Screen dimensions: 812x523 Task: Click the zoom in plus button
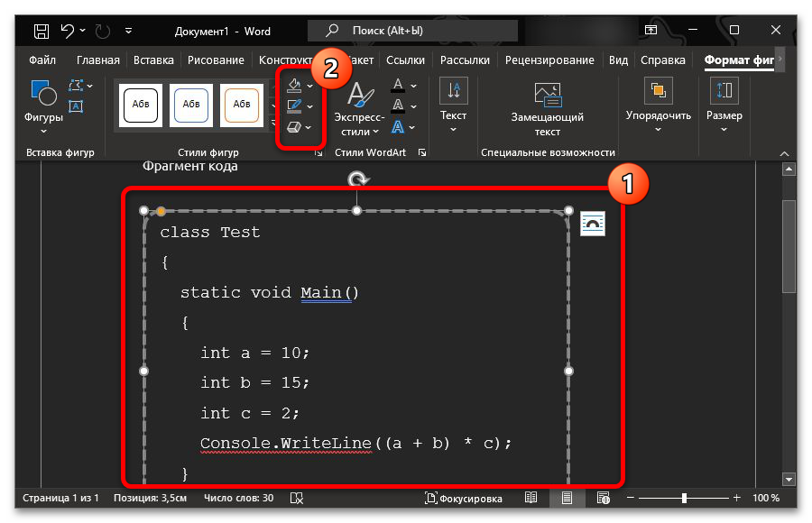click(736, 498)
